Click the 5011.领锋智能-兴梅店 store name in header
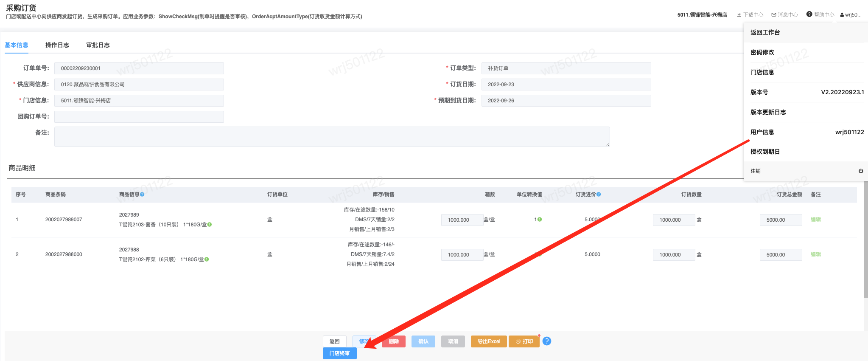Image resolution: width=868 pixels, height=361 pixels. tap(702, 15)
